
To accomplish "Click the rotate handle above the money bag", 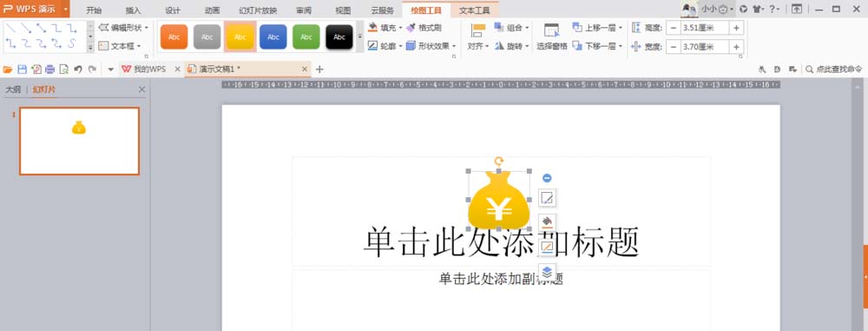I will (499, 162).
